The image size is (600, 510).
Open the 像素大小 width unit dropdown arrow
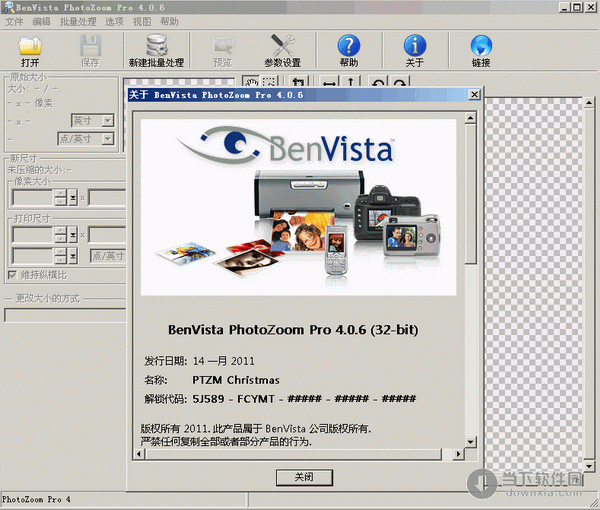tap(73, 197)
